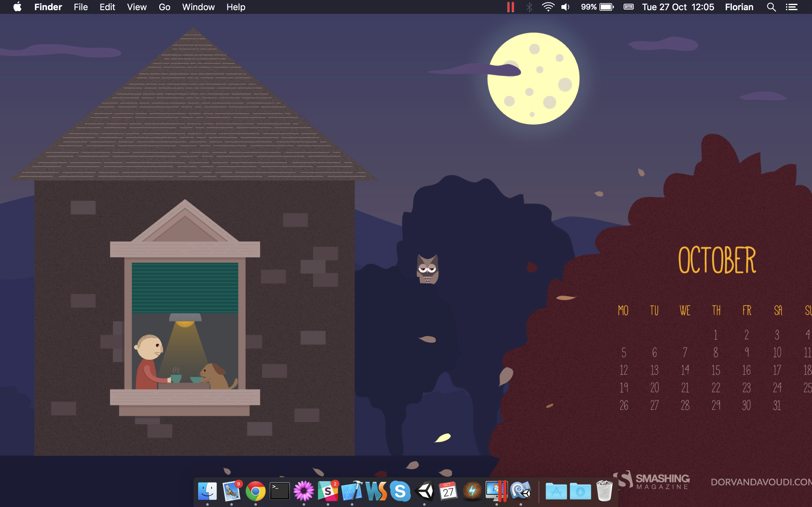Screen dimensions: 812x507
Task: Expand the battery 99% status menu
Action: pyautogui.click(x=597, y=7)
